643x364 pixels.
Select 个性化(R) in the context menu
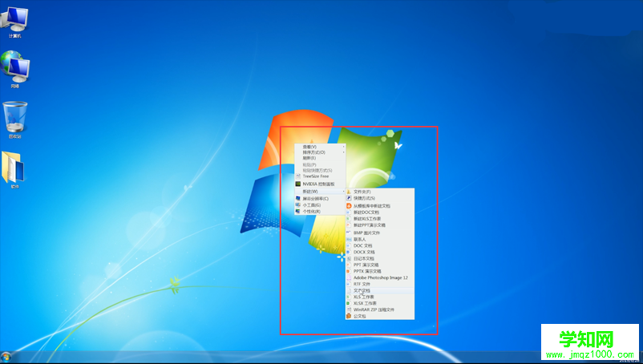click(x=320, y=212)
